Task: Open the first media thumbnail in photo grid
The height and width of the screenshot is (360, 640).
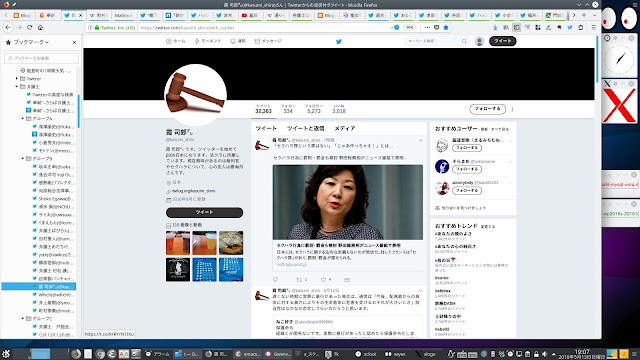Action: pos(178,243)
